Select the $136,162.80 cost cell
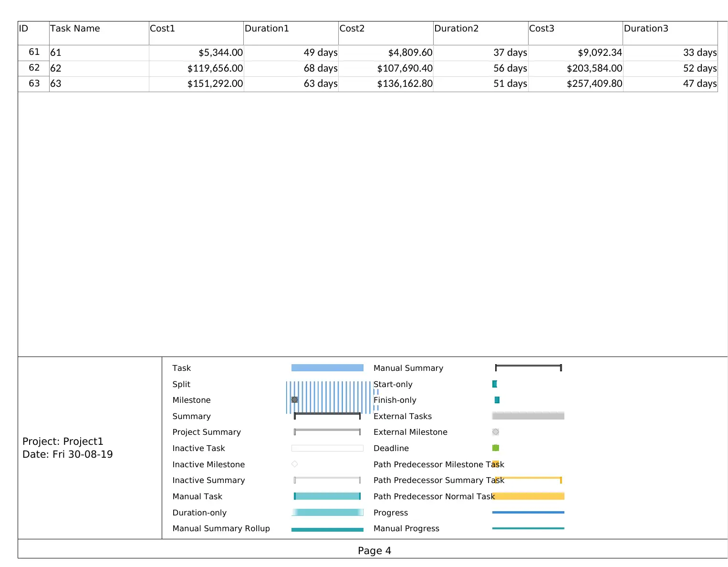The height and width of the screenshot is (567, 728). coord(386,84)
